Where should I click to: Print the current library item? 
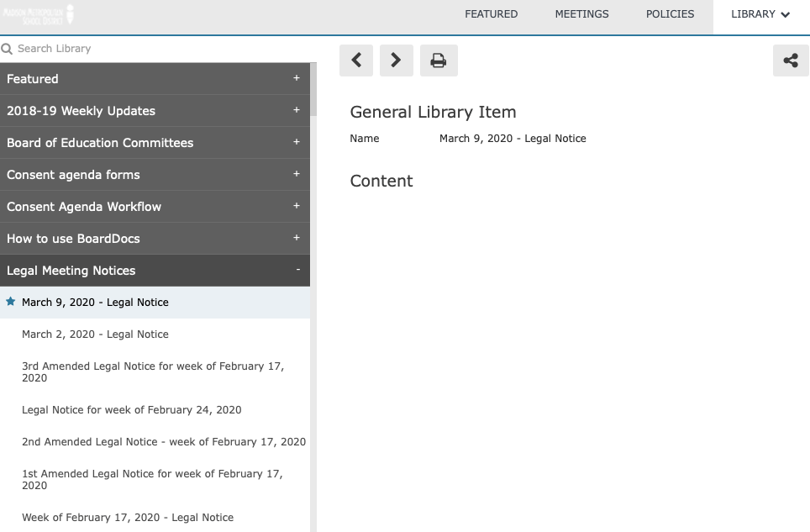pyautogui.click(x=439, y=61)
